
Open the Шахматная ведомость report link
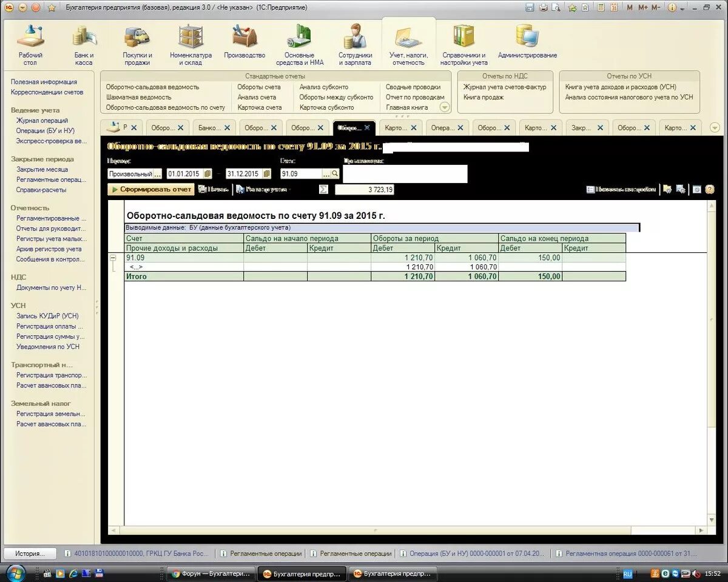[139, 97]
